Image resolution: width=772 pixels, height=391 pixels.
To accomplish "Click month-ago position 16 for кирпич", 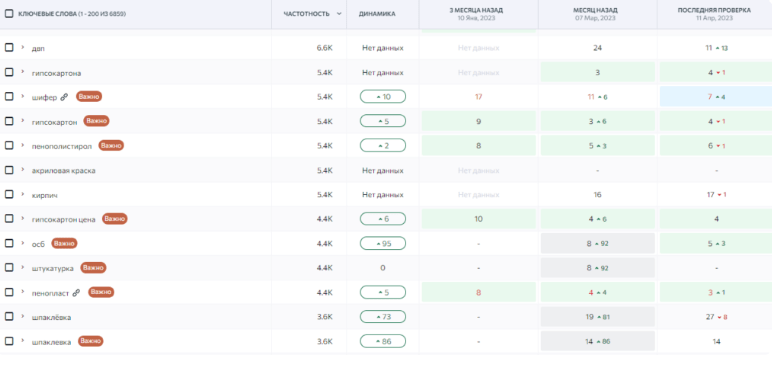I will click(x=597, y=195).
